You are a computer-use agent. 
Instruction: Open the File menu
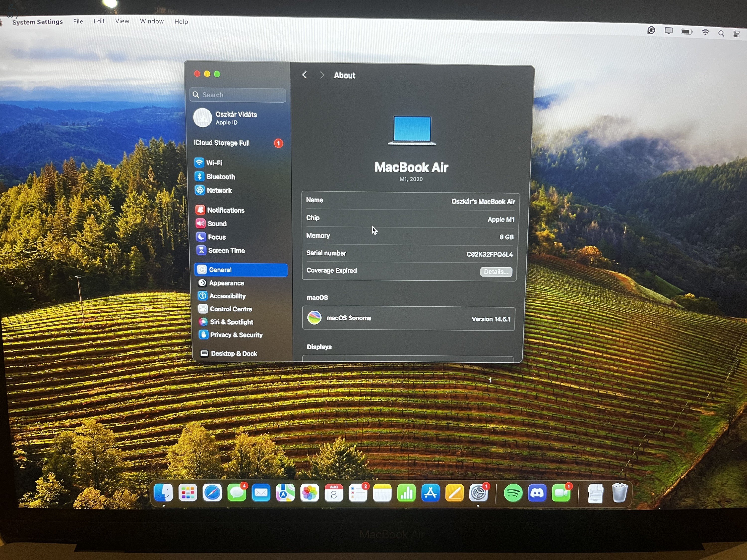click(78, 21)
